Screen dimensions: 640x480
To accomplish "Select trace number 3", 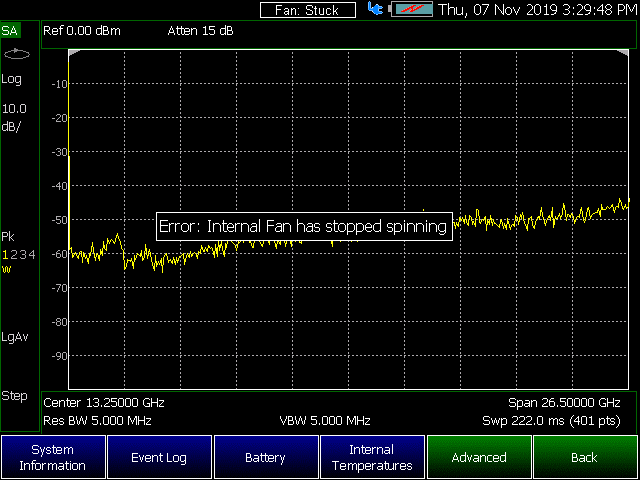I will click(23, 255).
